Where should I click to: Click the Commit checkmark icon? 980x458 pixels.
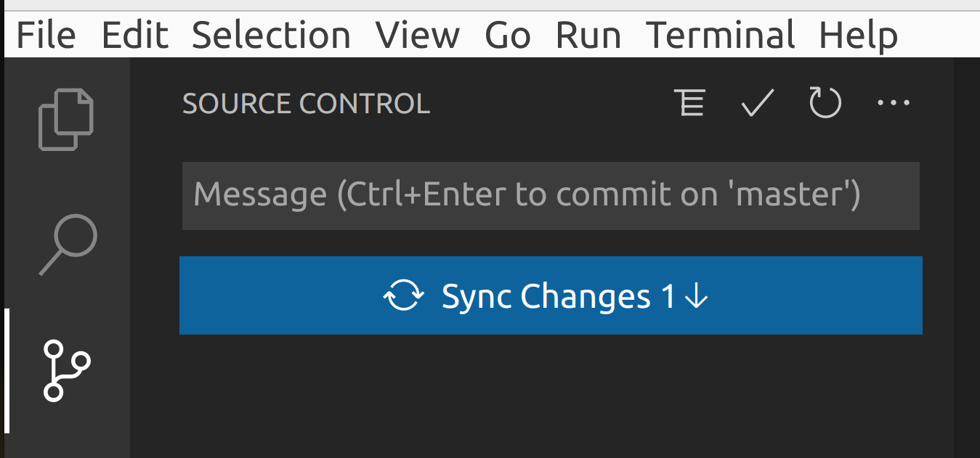point(757,103)
